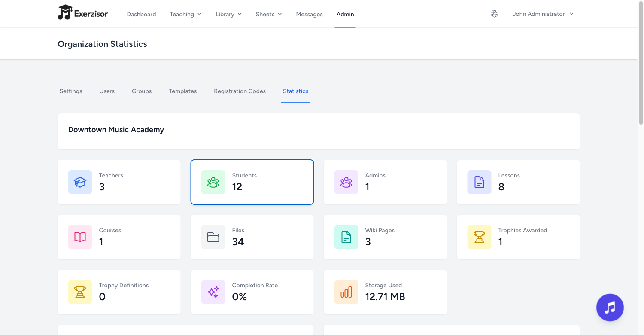Open the John Administrator user menu
Screen dimensions: 644x335
pyautogui.click(x=543, y=14)
